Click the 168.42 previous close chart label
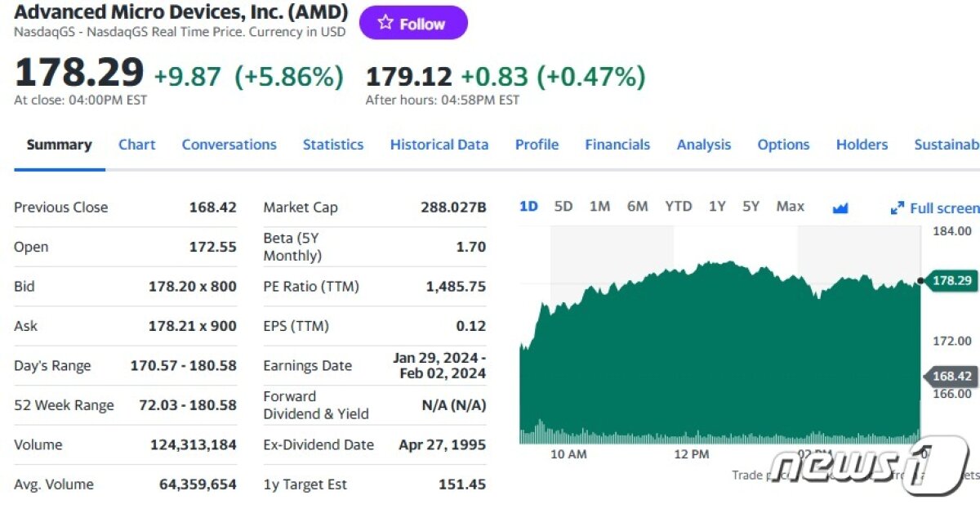Viewport: 980px width, 509px height. pos(952,377)
